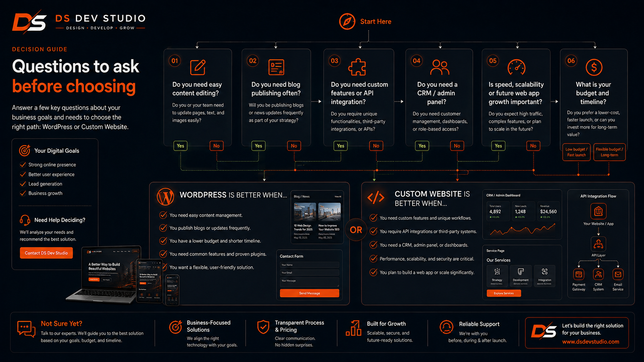644x362 pixels.
Task: Open the www.dsdevstudio.com link
Action: coord(590,342)
